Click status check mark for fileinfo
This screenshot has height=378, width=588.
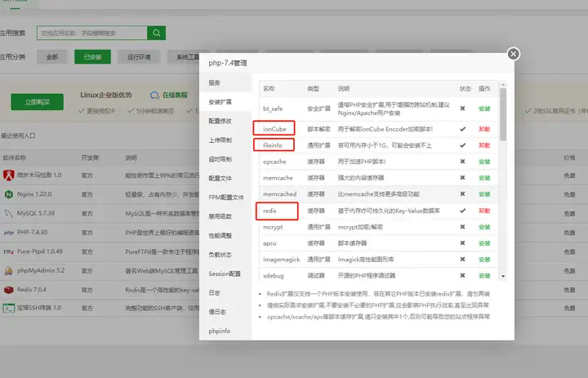click(463, 145)
